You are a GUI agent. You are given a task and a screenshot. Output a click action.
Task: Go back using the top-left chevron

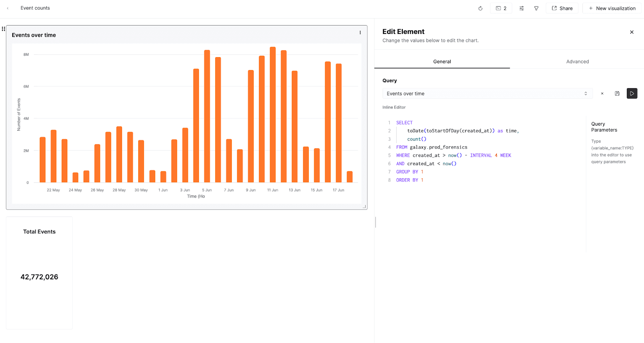(x=8, y=8)
